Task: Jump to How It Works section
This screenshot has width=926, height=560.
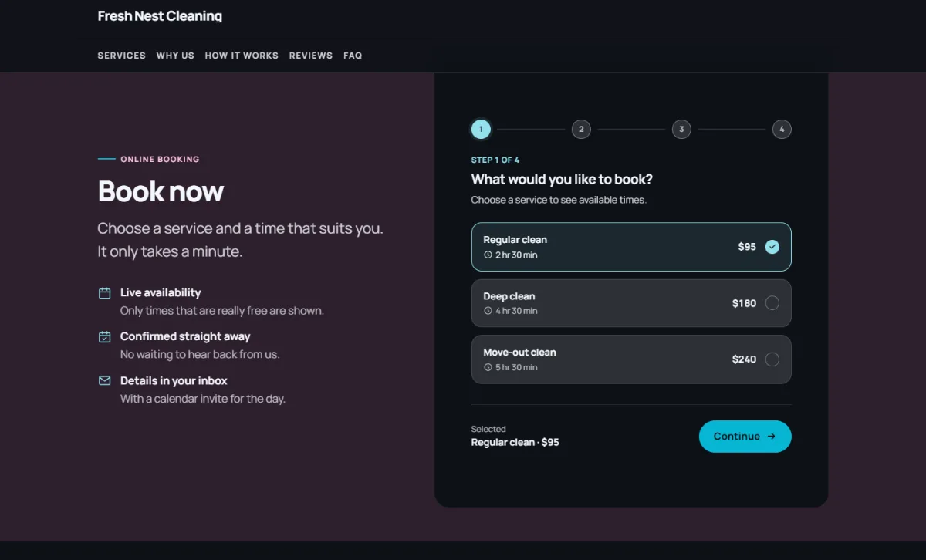Action: (x=242, y=56)
